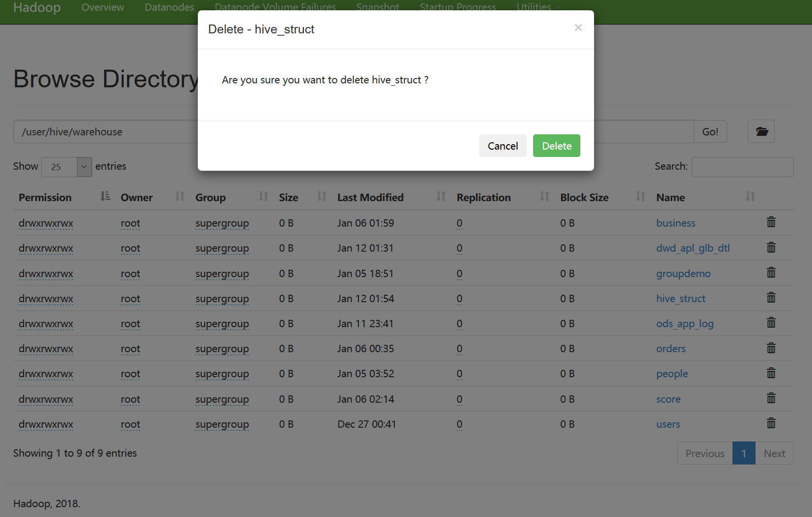Click the trash icon for dwd_apl_glb_dtl

point(771,248)
